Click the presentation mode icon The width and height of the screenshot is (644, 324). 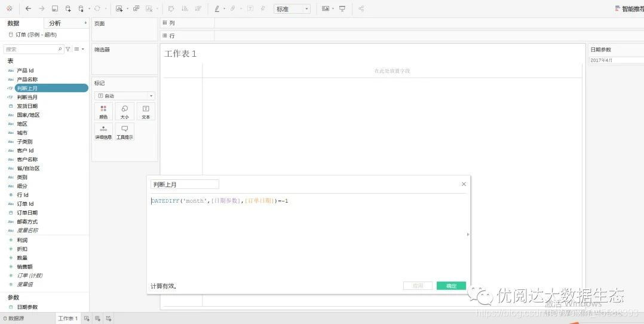(x=342, y=8)
